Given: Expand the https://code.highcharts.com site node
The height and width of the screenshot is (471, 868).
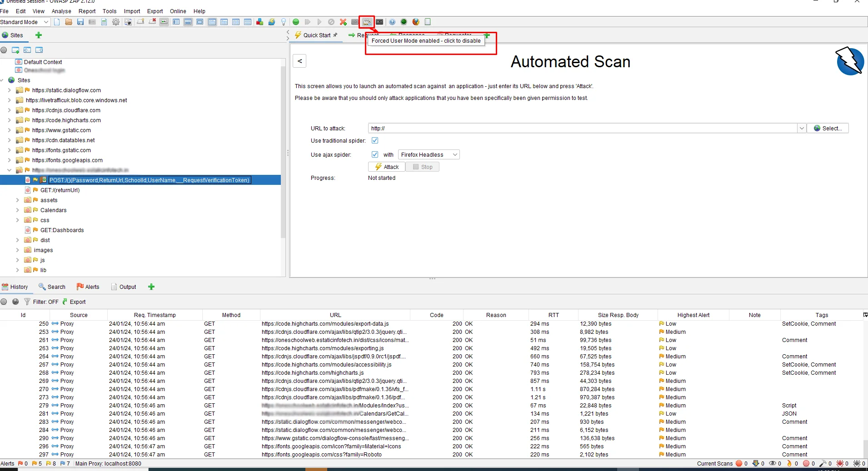Looking at the screenshot, I should click(9, 120).
